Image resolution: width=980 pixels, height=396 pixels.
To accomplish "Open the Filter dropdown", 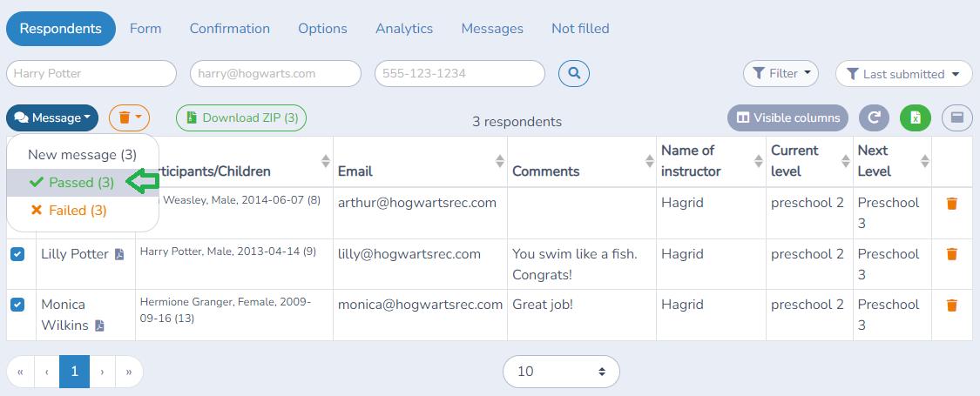I will pyautogui.click(x=781, y=74).
